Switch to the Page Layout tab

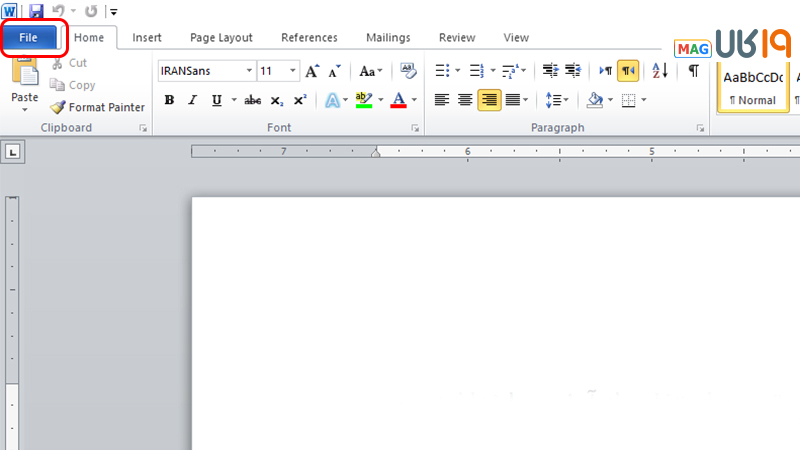(221, 38)
